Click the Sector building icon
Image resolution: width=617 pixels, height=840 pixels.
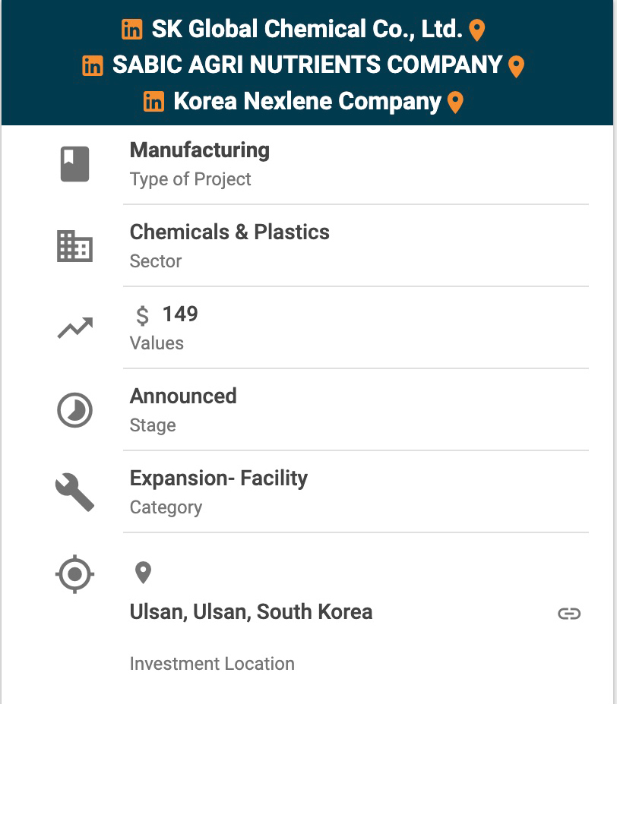pos(74,246)
